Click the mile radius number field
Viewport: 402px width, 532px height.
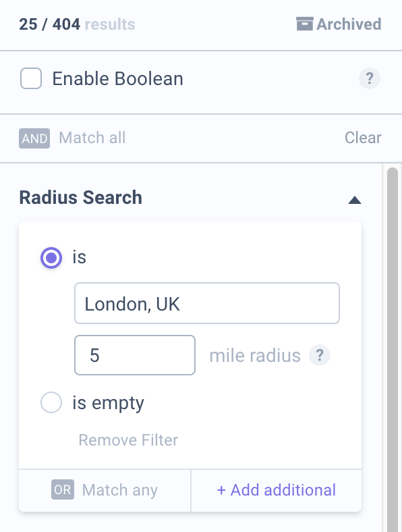click(135, 355)
